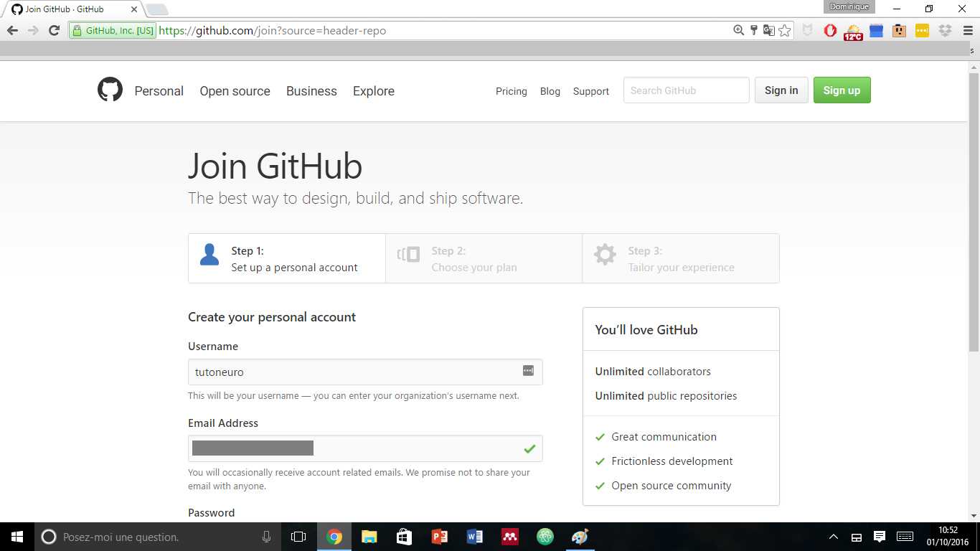The width and height of the screenshot is (980, 551).
Task: Open the Support link
Action: coord(591,91)
